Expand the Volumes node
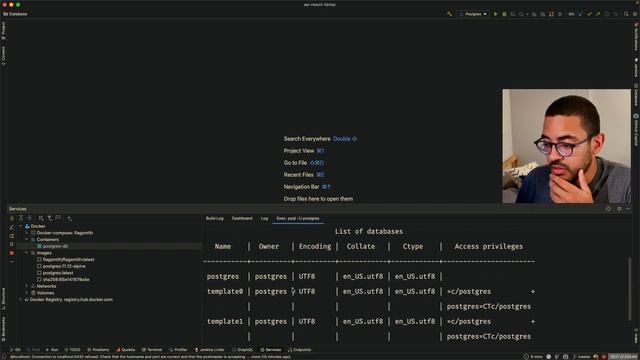 point(27,293)
